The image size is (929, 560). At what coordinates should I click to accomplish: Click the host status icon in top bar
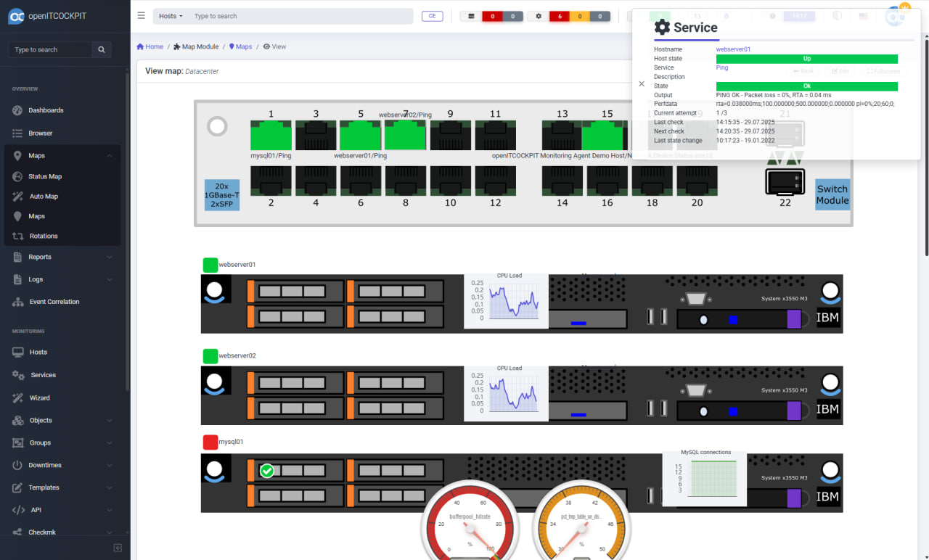(x=472, y=16)
